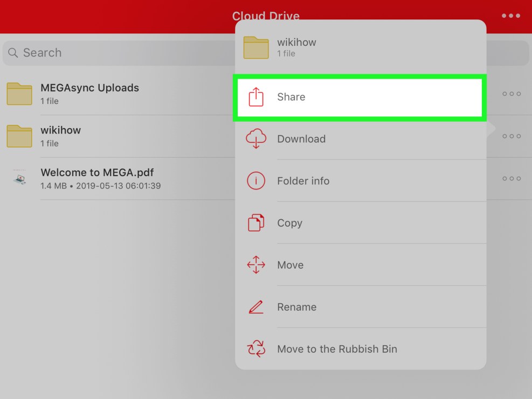
Task: Choose Download in the folder menu
Action: click(x=301, y=139)
